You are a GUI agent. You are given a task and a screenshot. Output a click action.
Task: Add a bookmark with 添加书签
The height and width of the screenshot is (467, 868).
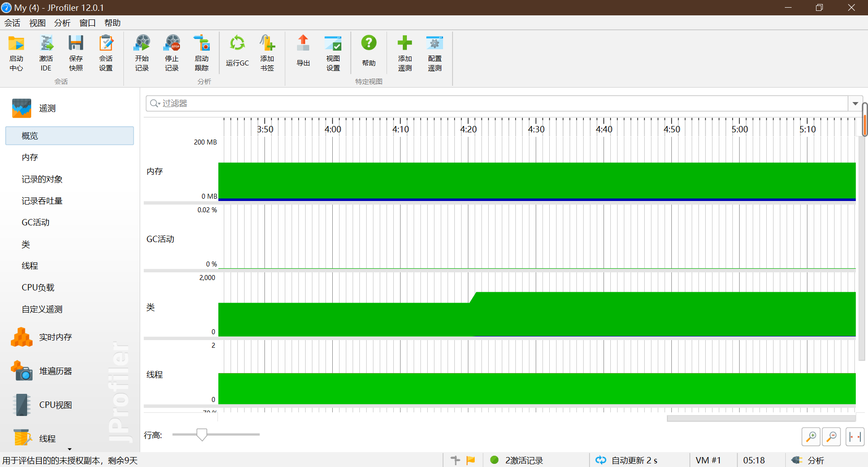(267, 53)
